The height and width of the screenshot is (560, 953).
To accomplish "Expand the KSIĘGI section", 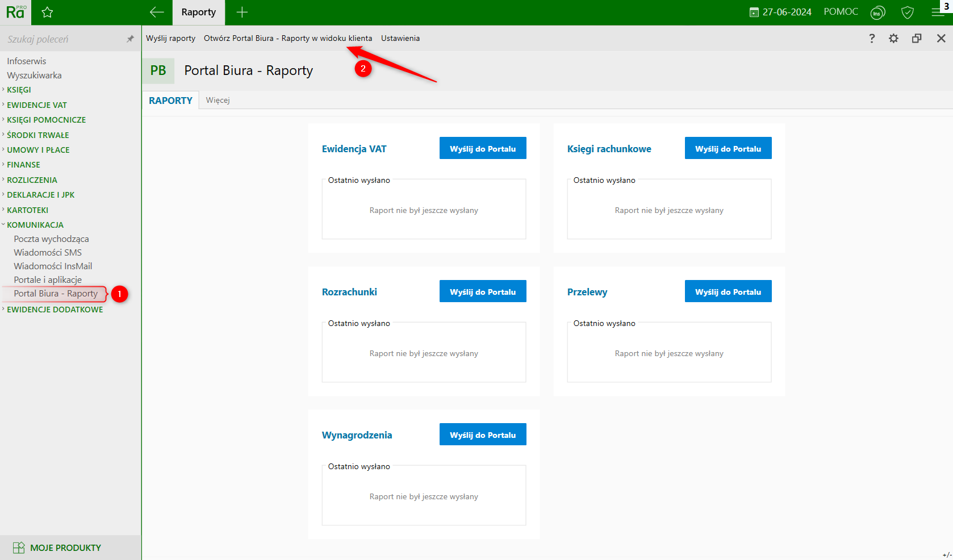I will [19, 90].
